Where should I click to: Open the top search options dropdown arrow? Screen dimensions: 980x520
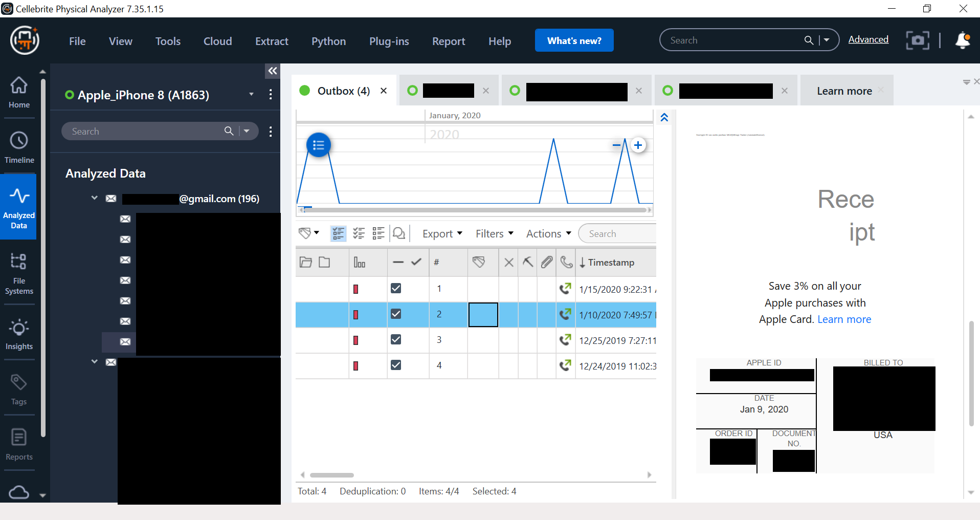coord(827,40)
